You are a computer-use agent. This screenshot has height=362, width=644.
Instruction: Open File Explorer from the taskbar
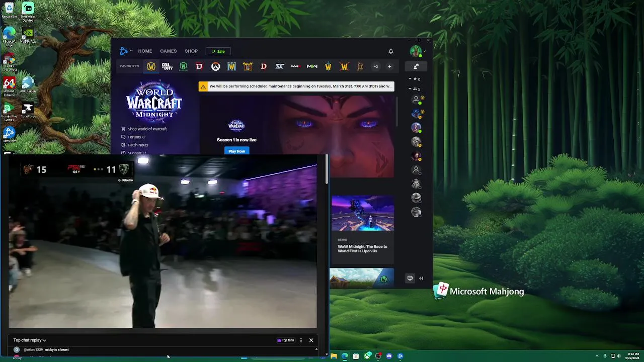click(x=334, y=356)
